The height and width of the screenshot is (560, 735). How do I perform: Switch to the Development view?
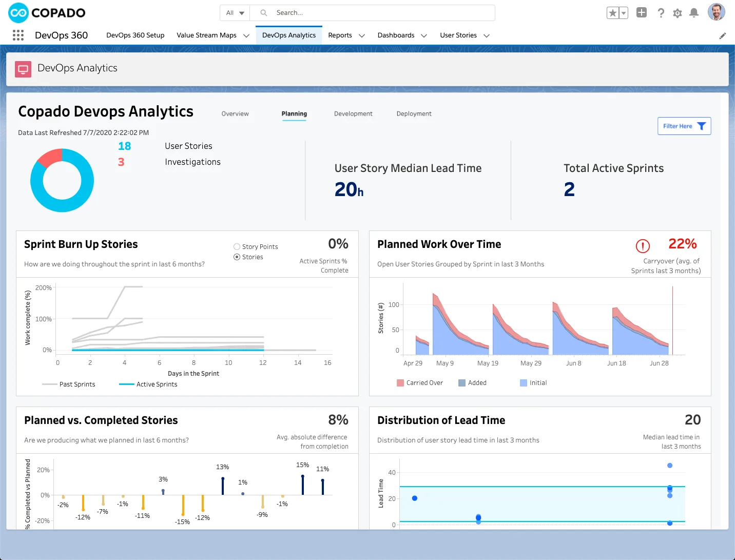[353, 114]
